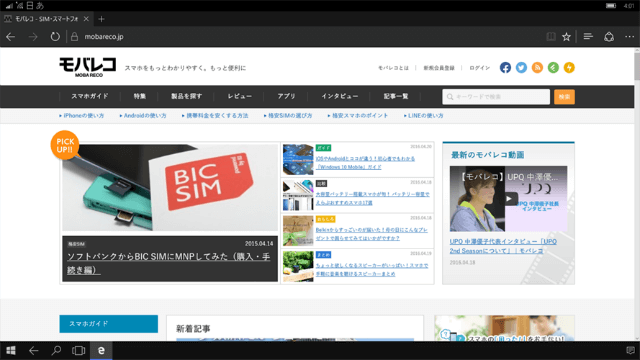Open アプリ navigation menu

pos(286,96)
